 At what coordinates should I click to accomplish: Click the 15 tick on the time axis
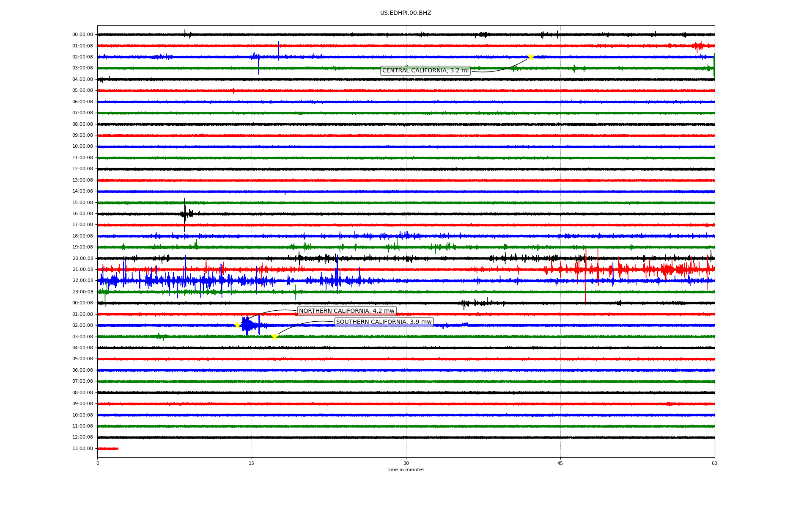click(x=252, y=463)
